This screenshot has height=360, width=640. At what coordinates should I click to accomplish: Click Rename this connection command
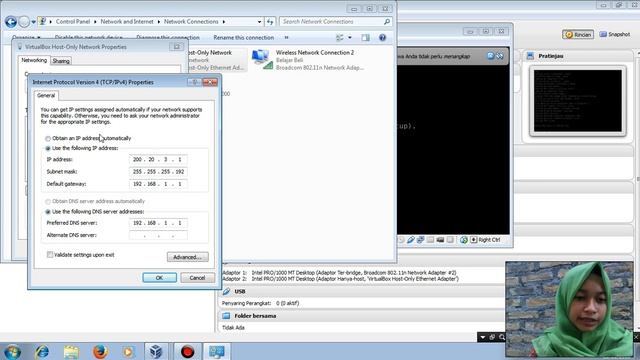(244, 38)
